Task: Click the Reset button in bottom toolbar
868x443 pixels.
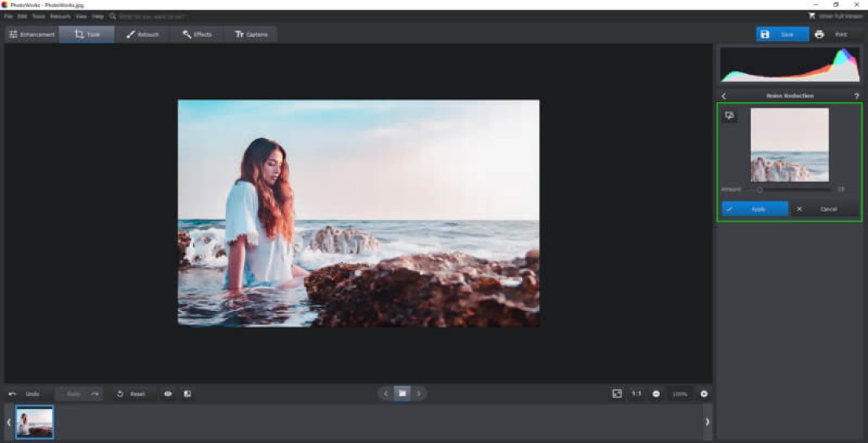Action: click(131, 394)
